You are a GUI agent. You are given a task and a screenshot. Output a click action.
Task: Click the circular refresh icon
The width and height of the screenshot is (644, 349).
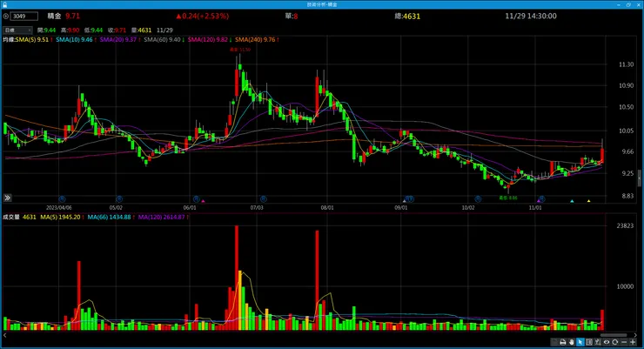click(x=614, y=342)
